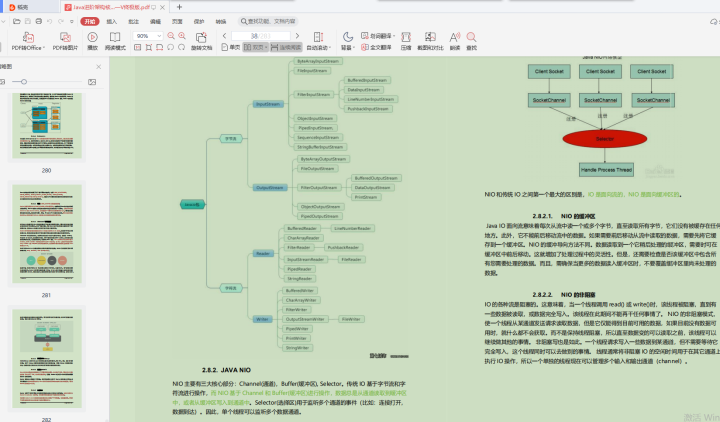The image size is (720, 422).
Task: Click the print icon
Action: pyautogui.click(x=39, y=21)
